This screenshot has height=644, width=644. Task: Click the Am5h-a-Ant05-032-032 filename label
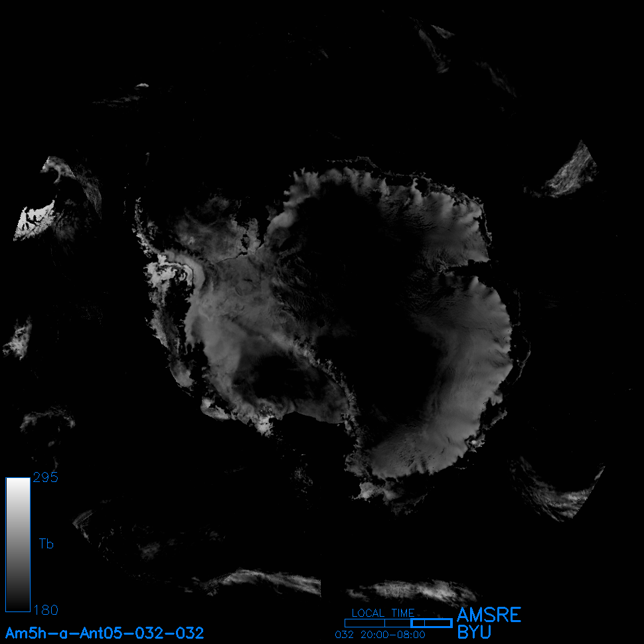point(104,633)
